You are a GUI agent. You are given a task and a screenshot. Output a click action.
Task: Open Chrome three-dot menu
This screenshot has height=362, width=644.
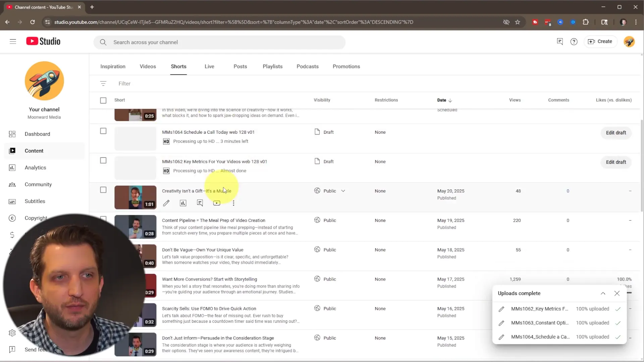pos(636,22)
